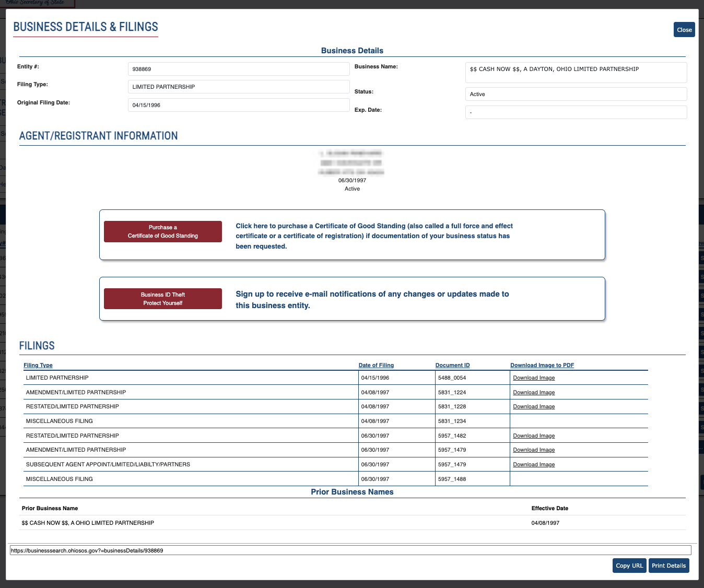The image size is (704, 588).
Task: Select the business details URL field
Action: (x=350, y=550)
